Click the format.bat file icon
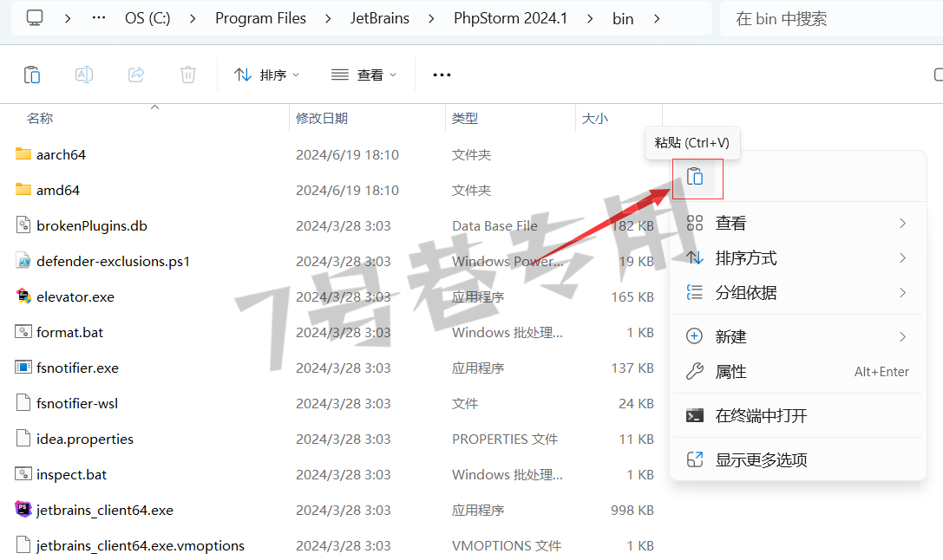The width and height of the screenshot is (943, 560). 23,332
